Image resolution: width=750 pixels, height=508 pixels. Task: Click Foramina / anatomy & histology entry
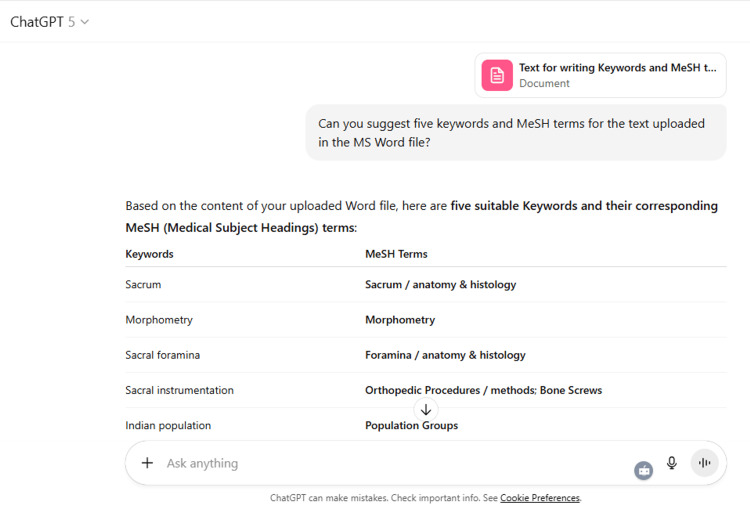(445, 355)
